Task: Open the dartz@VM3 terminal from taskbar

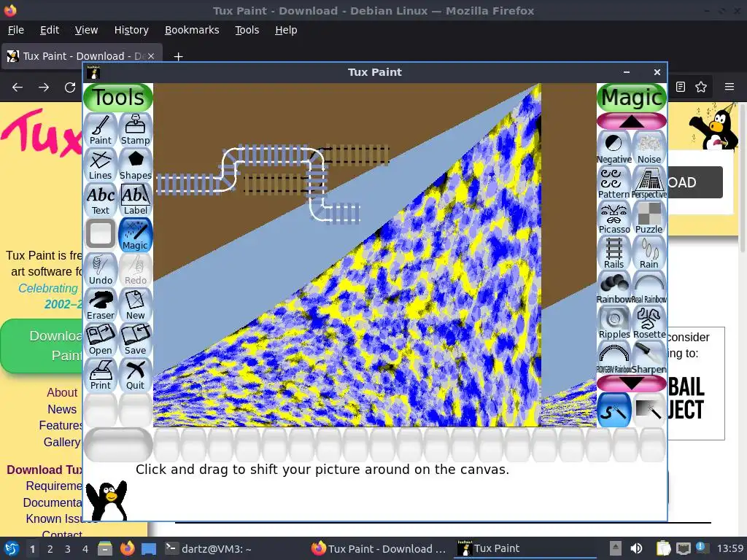Action: (x=208, y=549)
